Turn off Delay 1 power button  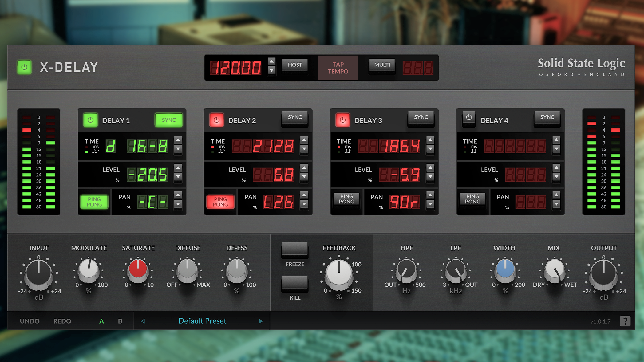90,120
